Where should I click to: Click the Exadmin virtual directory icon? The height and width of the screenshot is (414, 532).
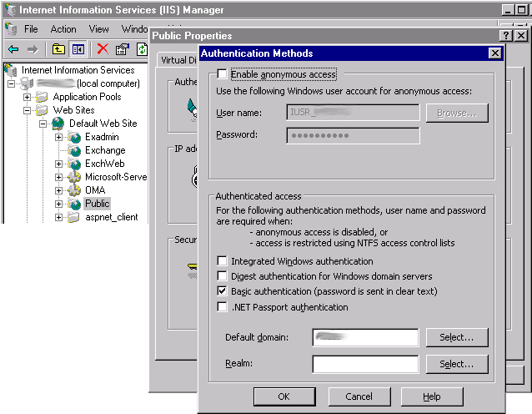pos(74,137)
